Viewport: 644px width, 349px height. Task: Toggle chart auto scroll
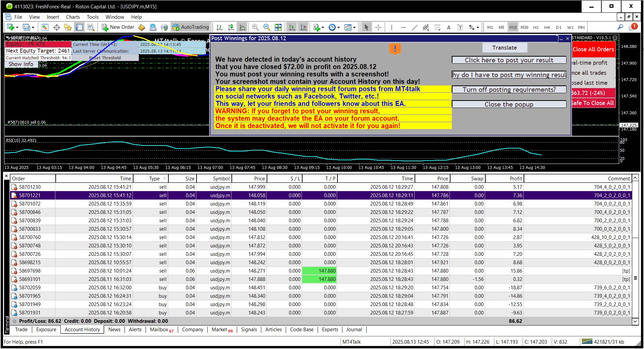pos(292,27)
